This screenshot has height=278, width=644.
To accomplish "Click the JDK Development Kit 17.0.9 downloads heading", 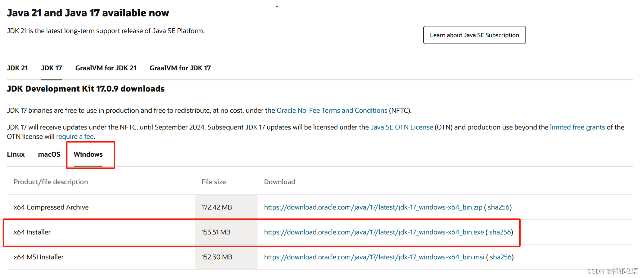I will tap(86, 89).
